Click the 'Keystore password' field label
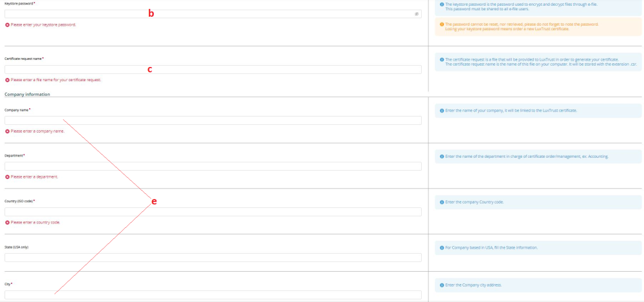Viewport: 644px width, 302px height. pyautogui.click(x=19, y=3)
